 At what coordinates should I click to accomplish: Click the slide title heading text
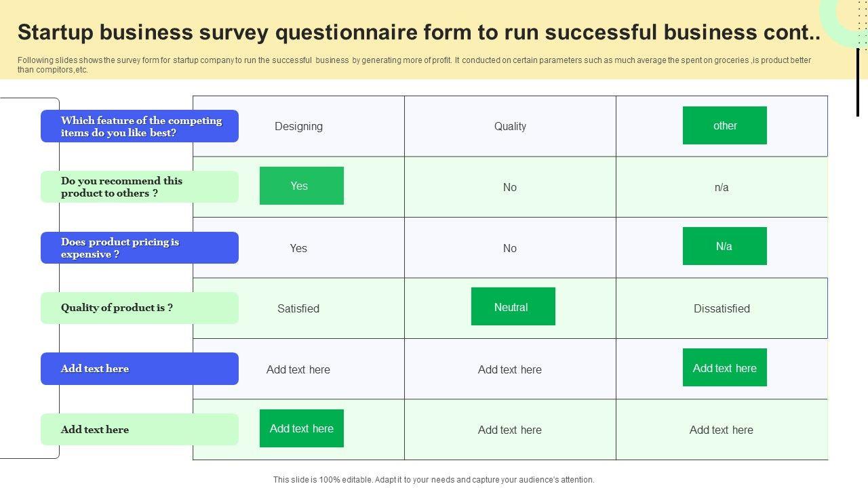tap(419, 33)
